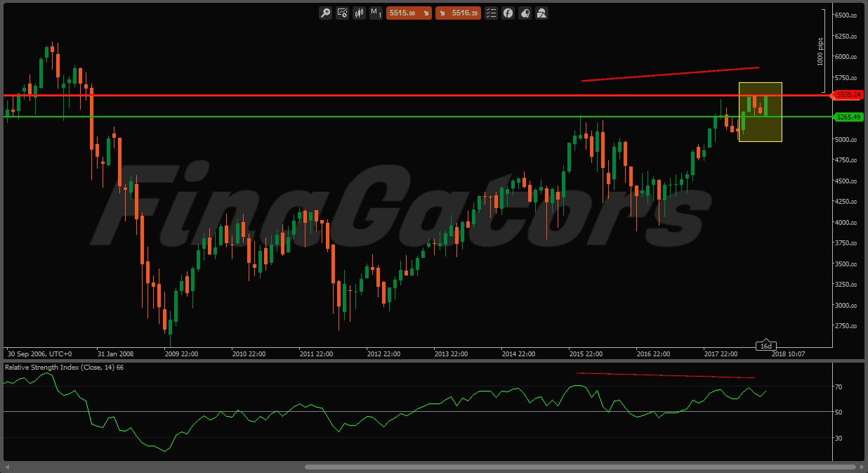The height and width of the screenshot is (473, 868).
Task: Click the 2012 22:00 time axis label
Action: coord(383,354)
